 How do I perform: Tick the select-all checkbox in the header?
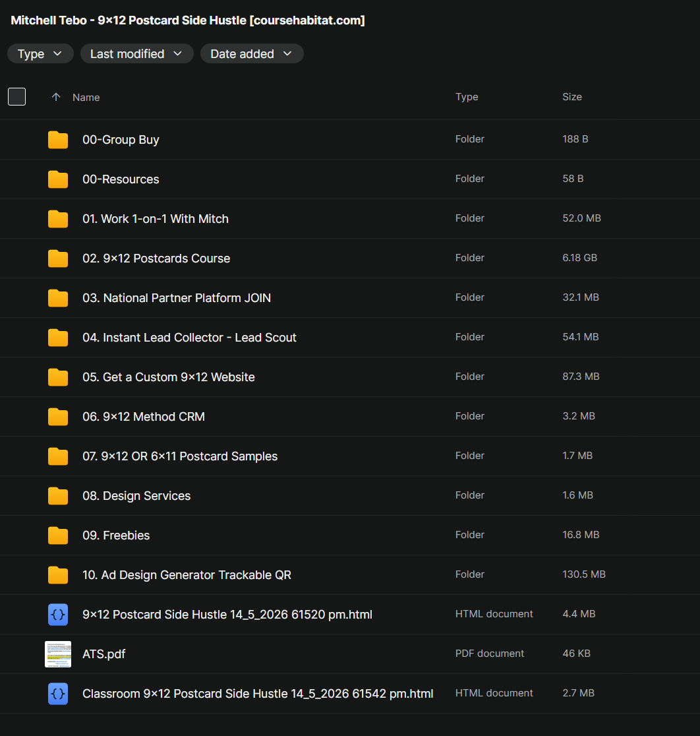[17, 97]
